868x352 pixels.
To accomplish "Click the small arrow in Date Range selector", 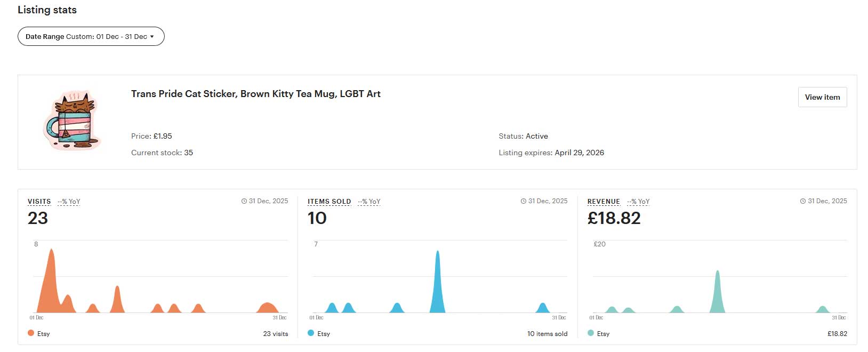I will click(152, 37).
